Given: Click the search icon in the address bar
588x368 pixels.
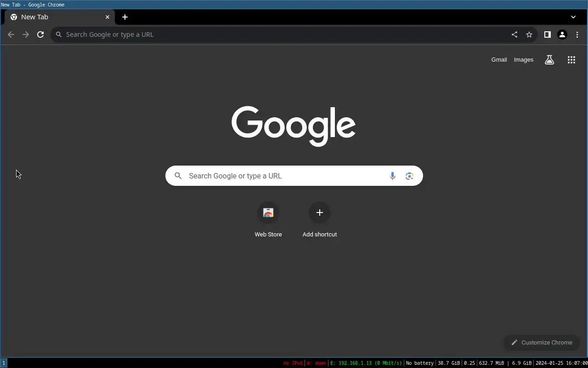Looking at the screenshot, I should (59, 34).
